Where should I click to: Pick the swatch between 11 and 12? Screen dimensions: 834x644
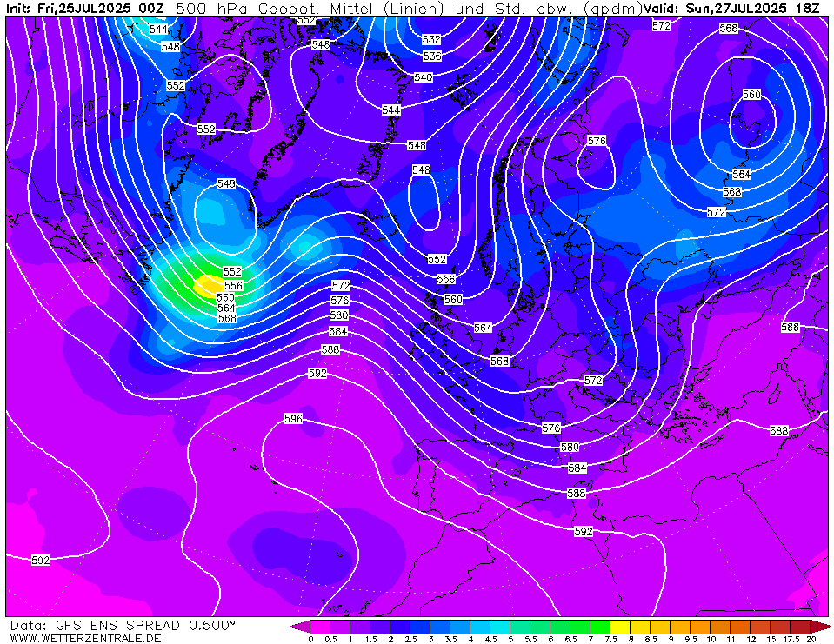(x=741, y=627)
